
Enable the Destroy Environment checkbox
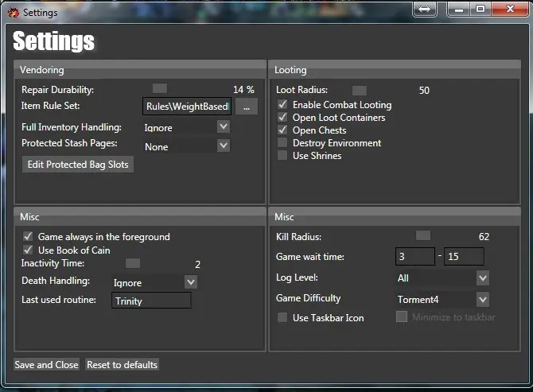coord(282,143)
